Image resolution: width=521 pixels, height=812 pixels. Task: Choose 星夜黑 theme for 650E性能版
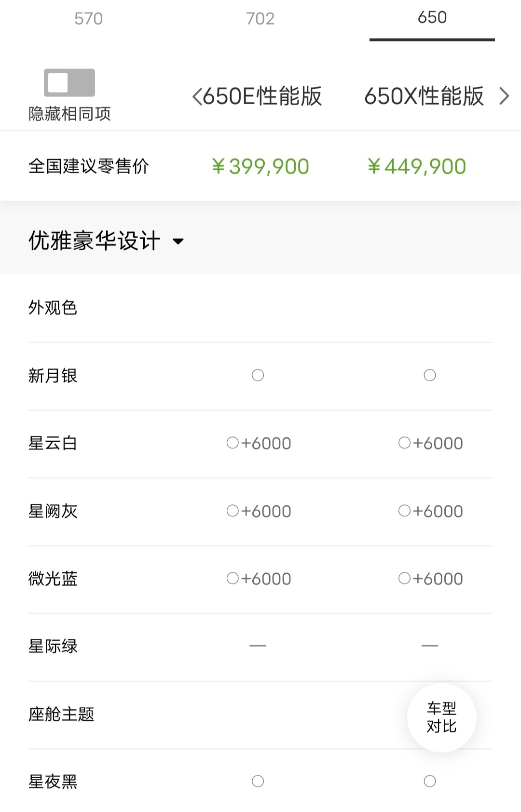258,781
